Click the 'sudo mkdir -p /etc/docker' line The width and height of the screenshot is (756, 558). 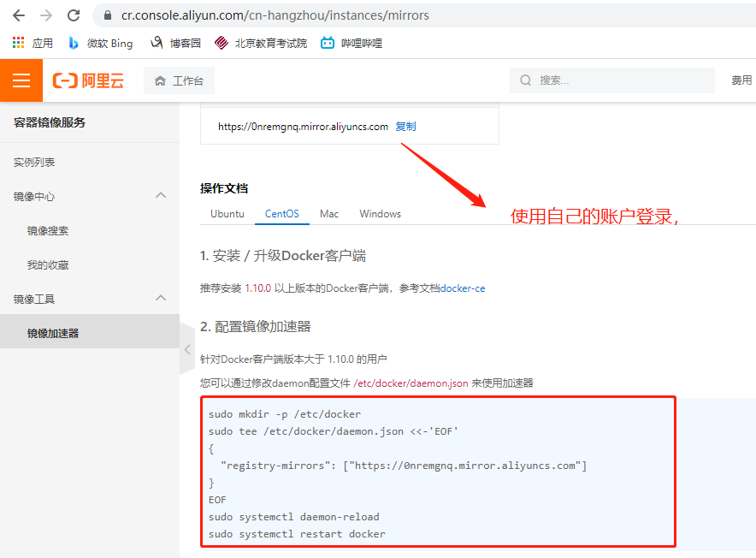click(x=285, y=414)
